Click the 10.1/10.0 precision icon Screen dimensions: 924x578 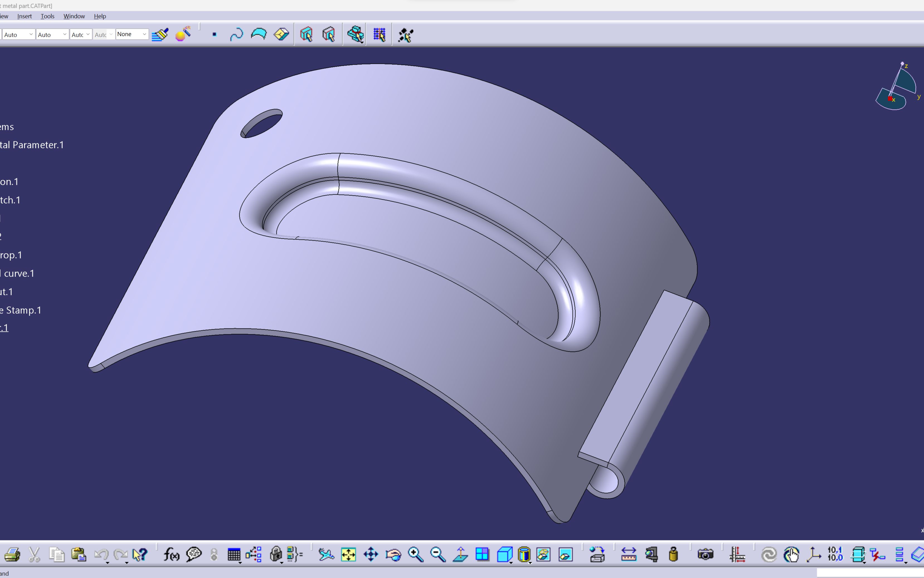pyautogui.click(x=835, y=554)
